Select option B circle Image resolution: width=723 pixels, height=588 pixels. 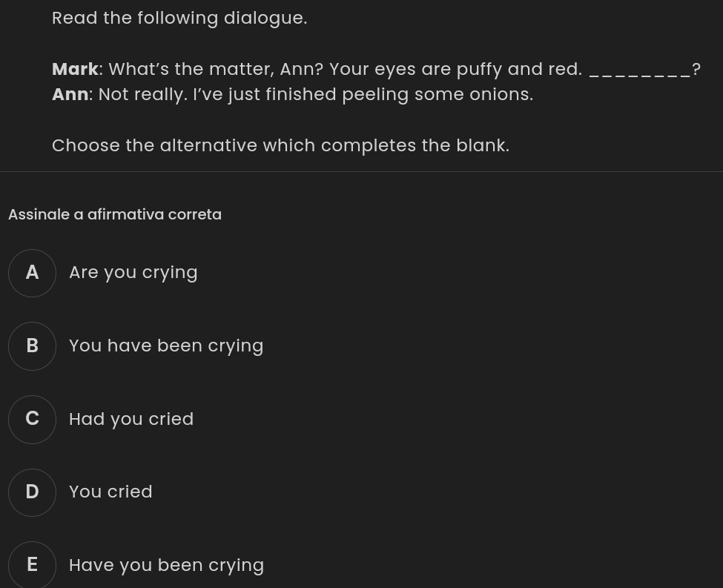click(33, 346)
